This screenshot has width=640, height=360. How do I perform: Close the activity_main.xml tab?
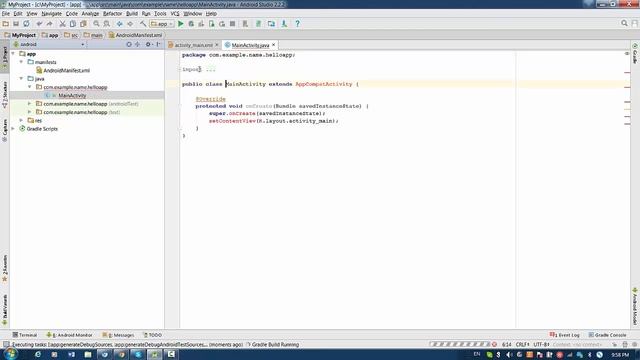217,44
